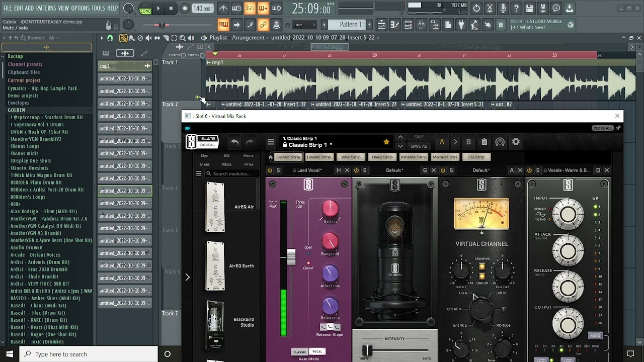This screenshot has width=644, height=362.
Task: Click the Record button
Action: coord(185,9)
